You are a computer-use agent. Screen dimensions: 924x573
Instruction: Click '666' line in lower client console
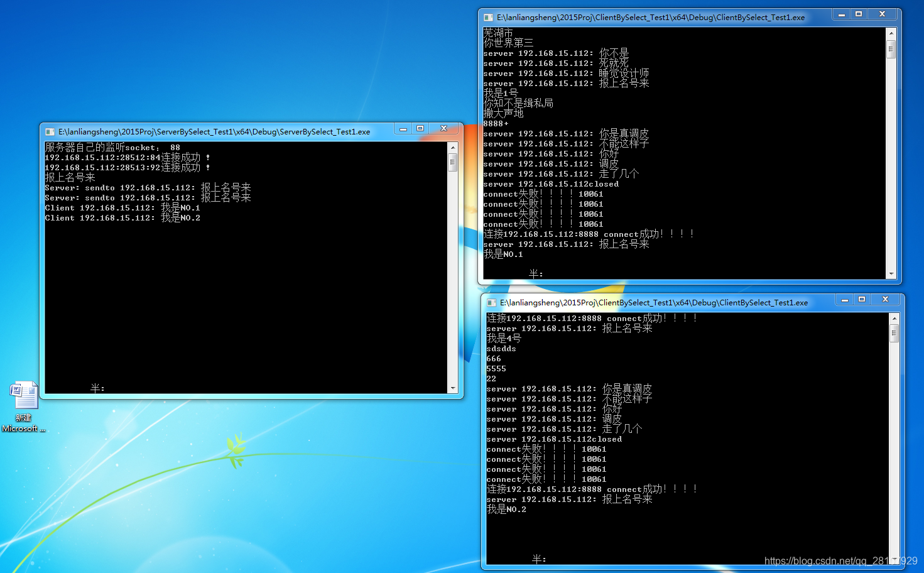494,359
